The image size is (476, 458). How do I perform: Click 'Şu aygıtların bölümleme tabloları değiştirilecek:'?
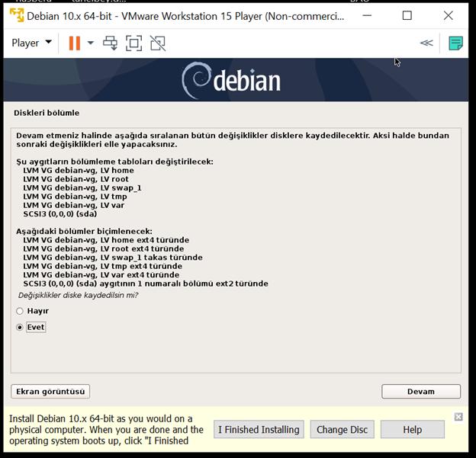114,162
